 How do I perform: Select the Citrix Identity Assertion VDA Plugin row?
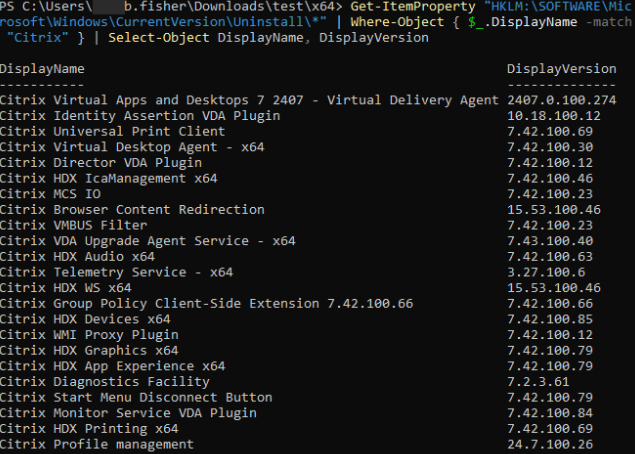tap(140, 116)
